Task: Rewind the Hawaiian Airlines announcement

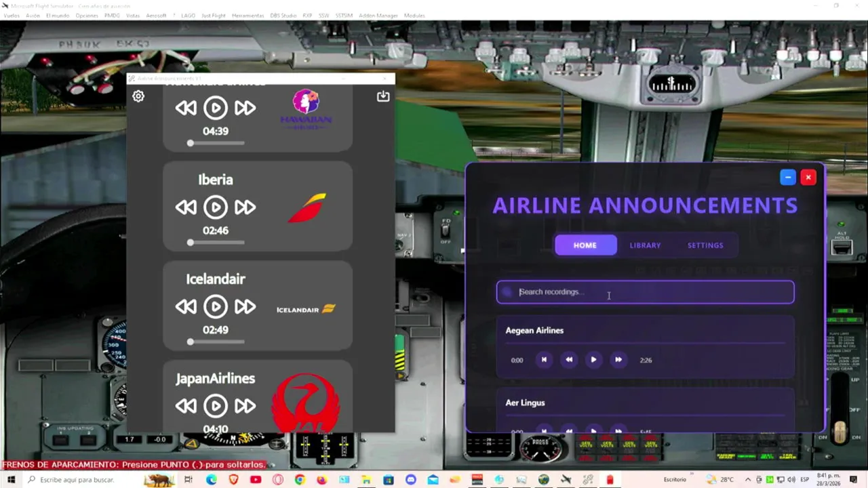Action: (186, 108)
